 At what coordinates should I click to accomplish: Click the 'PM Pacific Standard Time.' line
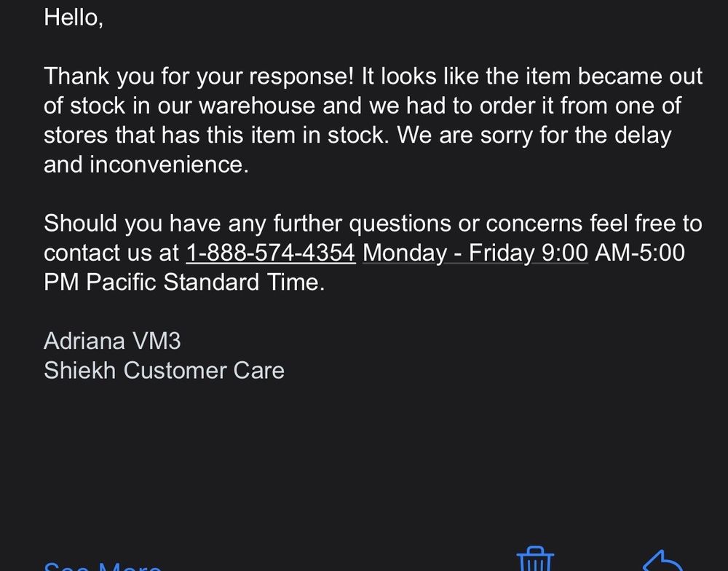click(x=184, y=282)
